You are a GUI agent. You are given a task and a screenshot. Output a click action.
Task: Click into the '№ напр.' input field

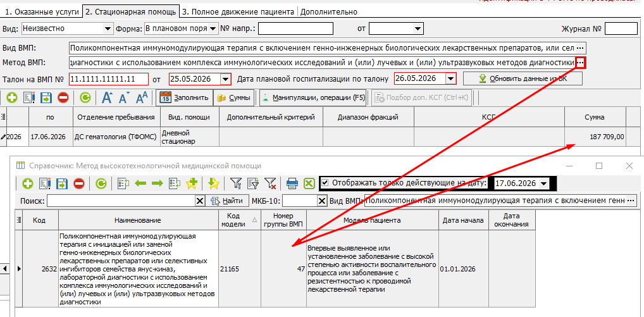click(x=295, y=28)
